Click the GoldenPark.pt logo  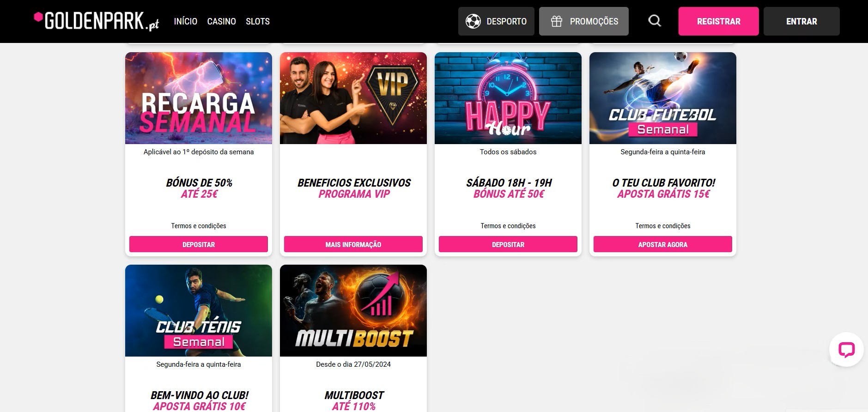(97, 21)
